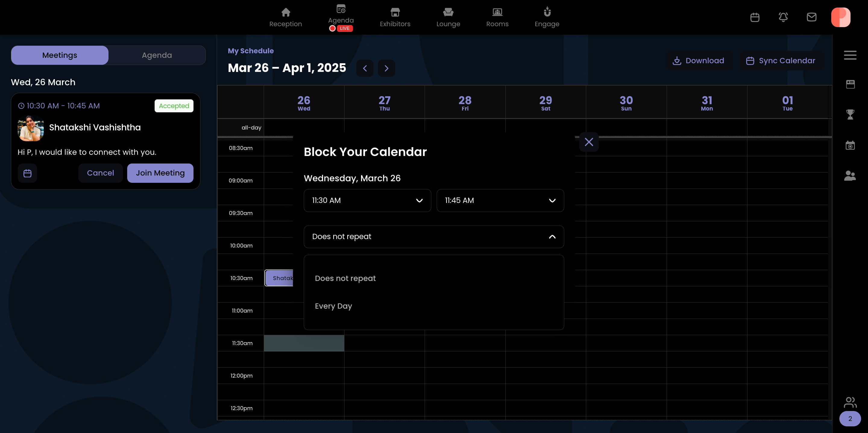Cancel the meeting with Shatakshi

pos(100,173)
